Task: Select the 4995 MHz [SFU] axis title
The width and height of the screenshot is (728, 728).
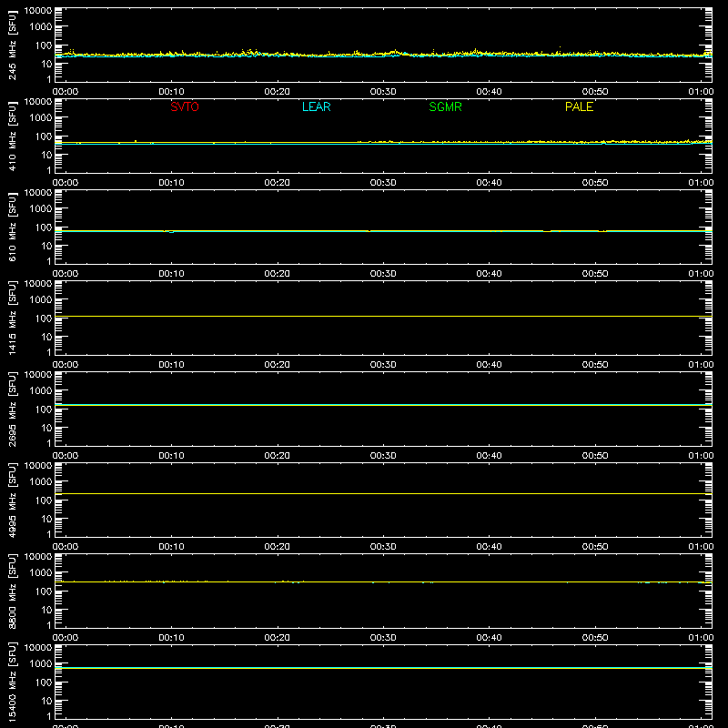Action: [x=12, y=500]
